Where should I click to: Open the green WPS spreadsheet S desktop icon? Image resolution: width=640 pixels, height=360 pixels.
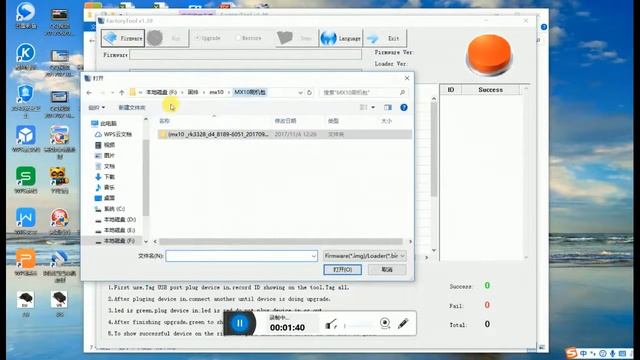tap(26, 176)
